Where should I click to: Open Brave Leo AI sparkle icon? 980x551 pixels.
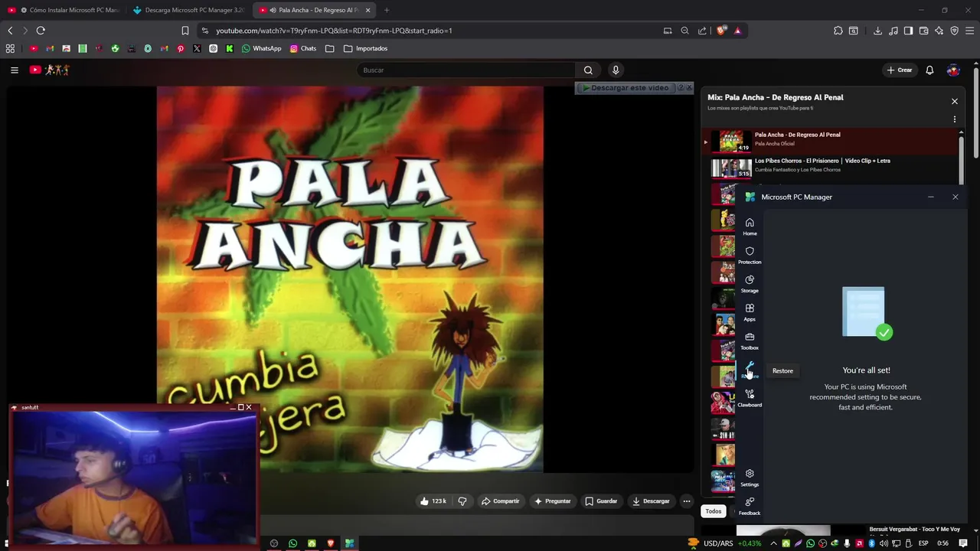click(939, 31)
